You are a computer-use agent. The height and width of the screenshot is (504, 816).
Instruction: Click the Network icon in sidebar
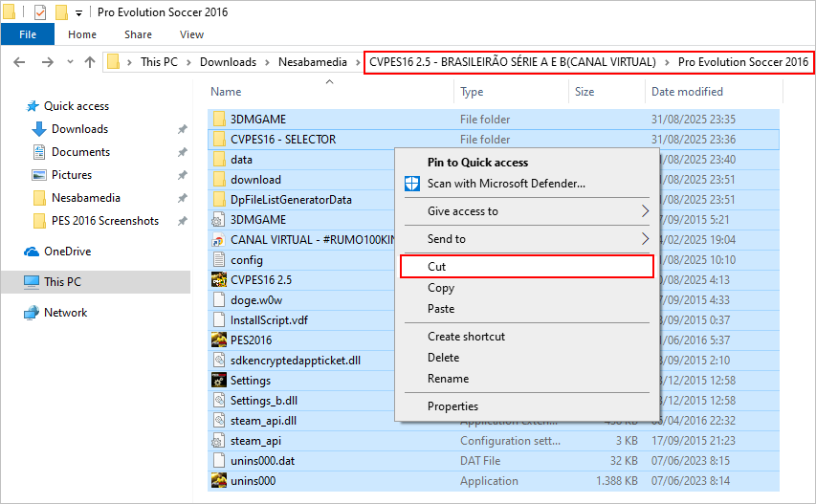coord(32,313)
